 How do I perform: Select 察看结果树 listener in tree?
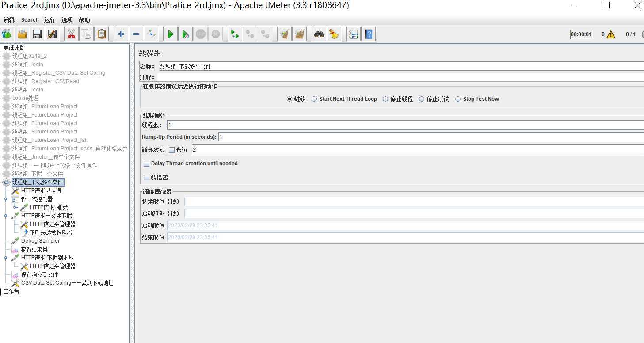tap(34, 249)
